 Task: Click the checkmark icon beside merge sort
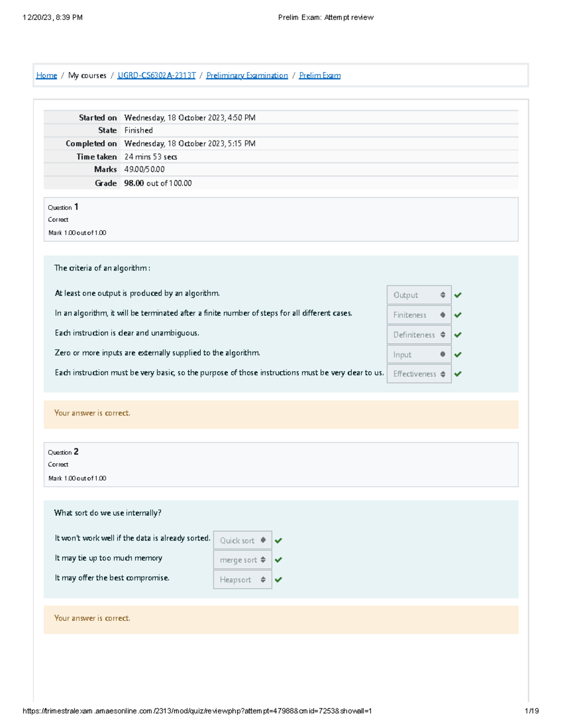278,560
